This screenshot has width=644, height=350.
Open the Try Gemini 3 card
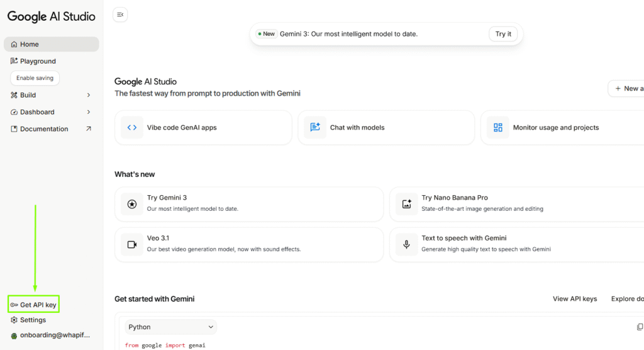coord(249,204)
